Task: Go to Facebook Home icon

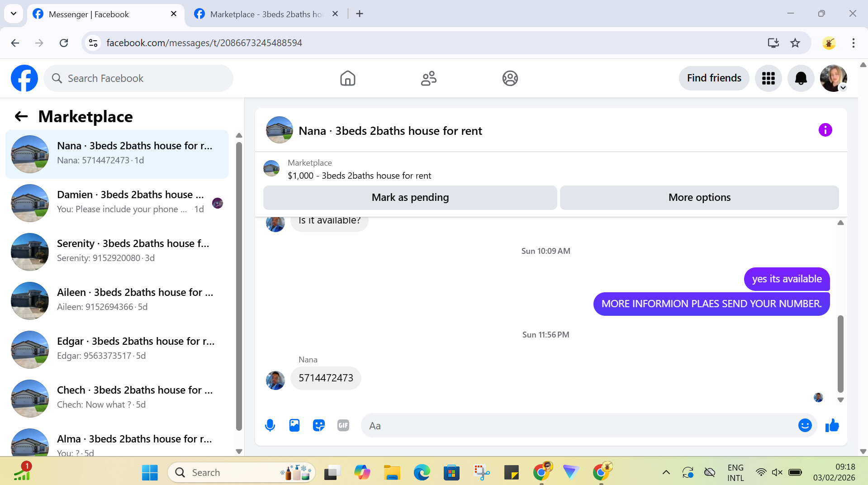Action: click(347, 78)
